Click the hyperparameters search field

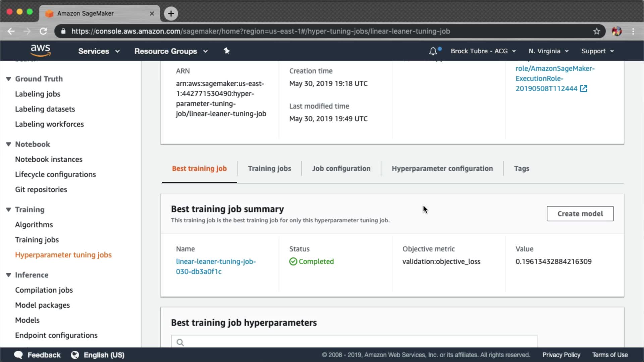354,342
